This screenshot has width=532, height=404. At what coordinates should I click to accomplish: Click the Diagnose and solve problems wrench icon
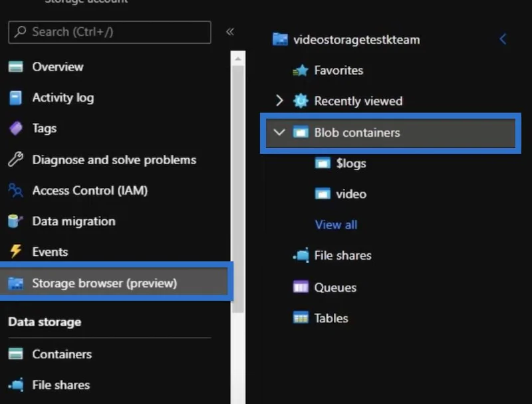15,159
